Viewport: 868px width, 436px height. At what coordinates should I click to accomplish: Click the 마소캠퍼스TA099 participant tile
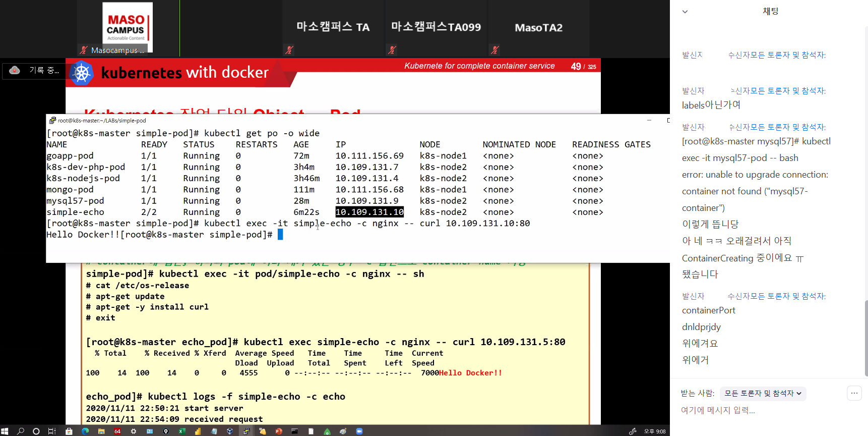coord(436,28)
